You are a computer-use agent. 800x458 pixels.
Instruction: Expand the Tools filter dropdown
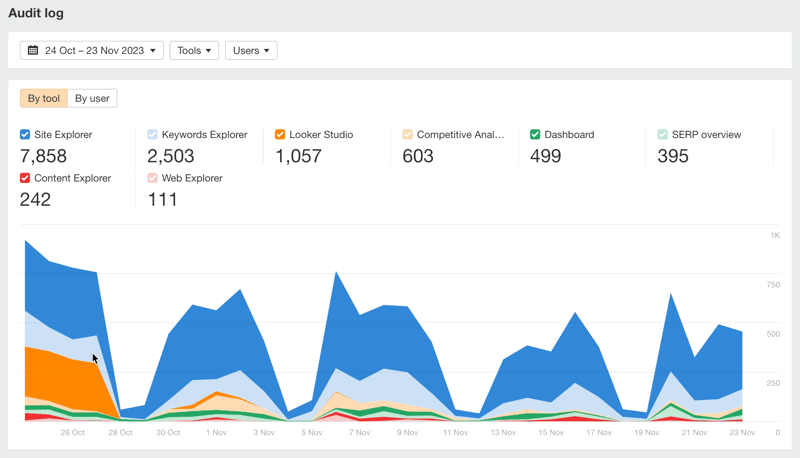(x=194, y=51)
